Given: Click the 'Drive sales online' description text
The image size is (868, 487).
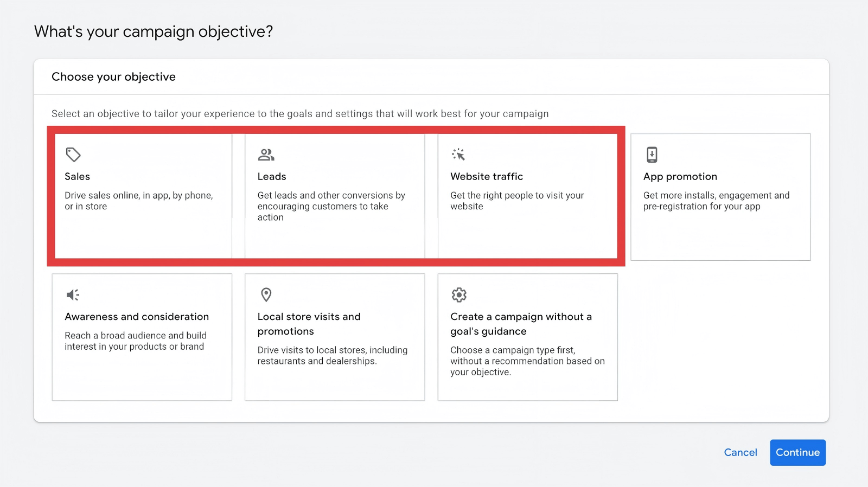Looking at the screenshot, I should point(138,201).
